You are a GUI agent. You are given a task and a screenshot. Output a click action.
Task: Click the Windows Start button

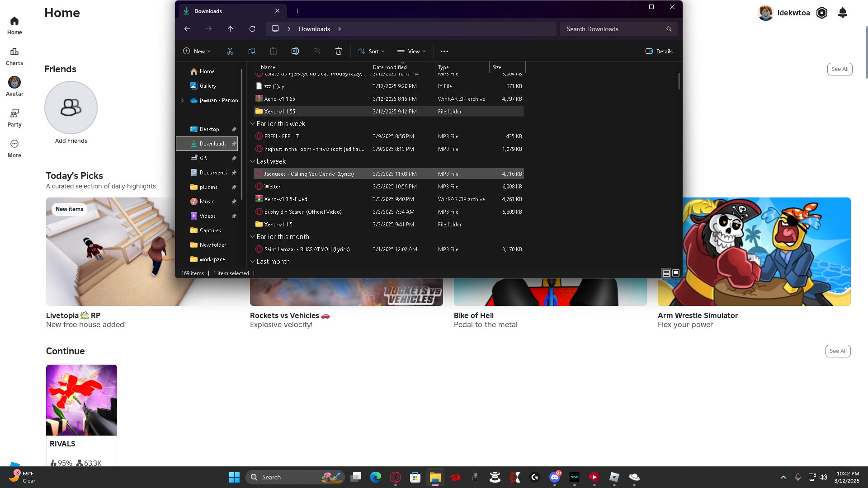[234, 477]
